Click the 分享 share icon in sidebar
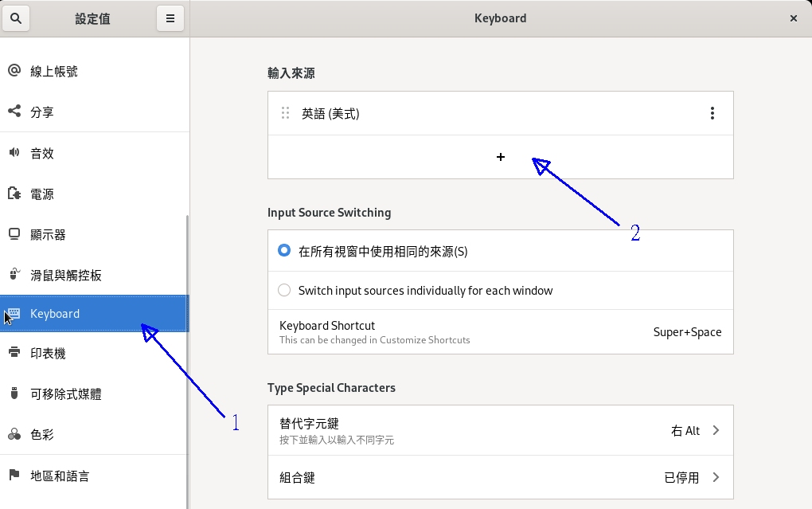The image size is (812, 509). pyautogui.click(x=14, y=112)
